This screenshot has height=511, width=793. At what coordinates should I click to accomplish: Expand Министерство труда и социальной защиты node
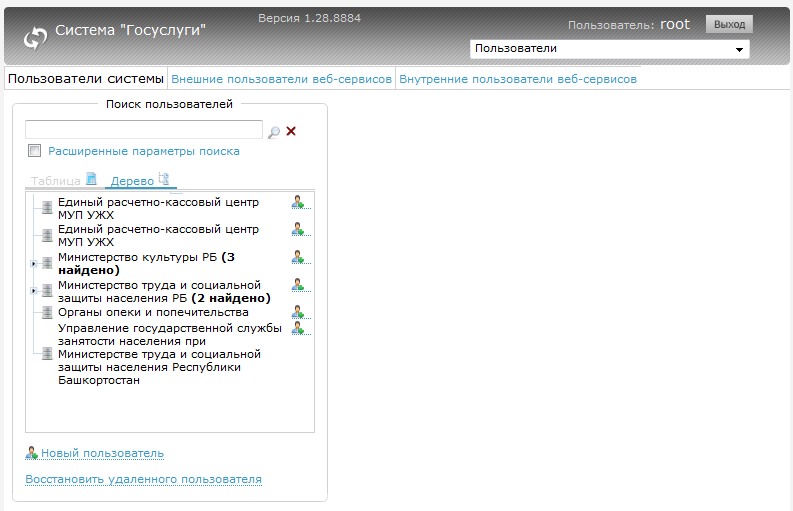[x=33, y=291]
